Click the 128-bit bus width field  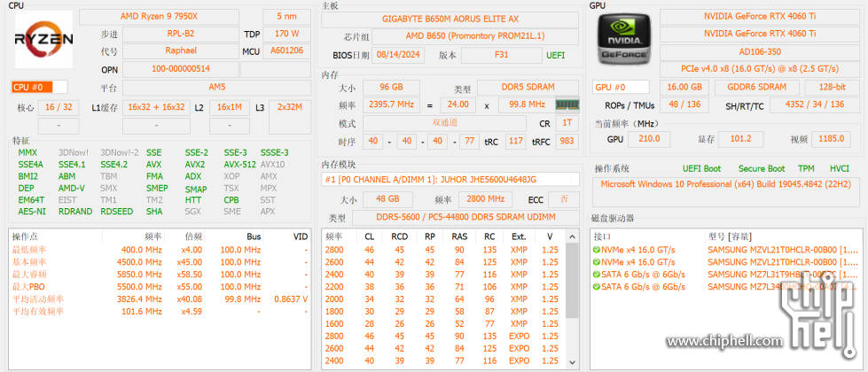click(x=832, y=88)
